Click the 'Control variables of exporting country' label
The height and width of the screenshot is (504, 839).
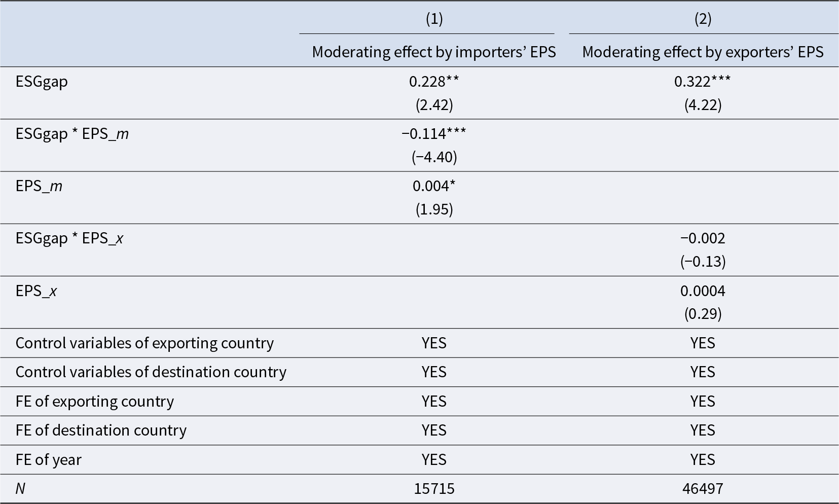(x=144, y=343)
